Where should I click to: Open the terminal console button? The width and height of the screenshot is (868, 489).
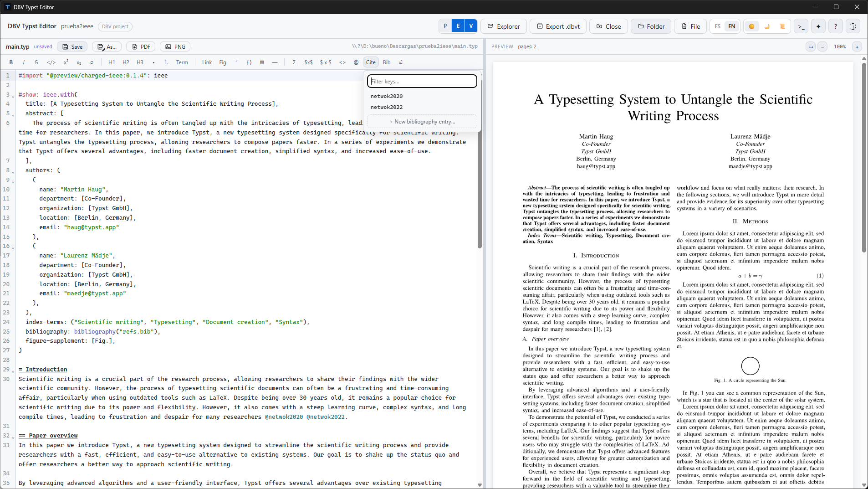pyautogui.click(x=801, y=26)
